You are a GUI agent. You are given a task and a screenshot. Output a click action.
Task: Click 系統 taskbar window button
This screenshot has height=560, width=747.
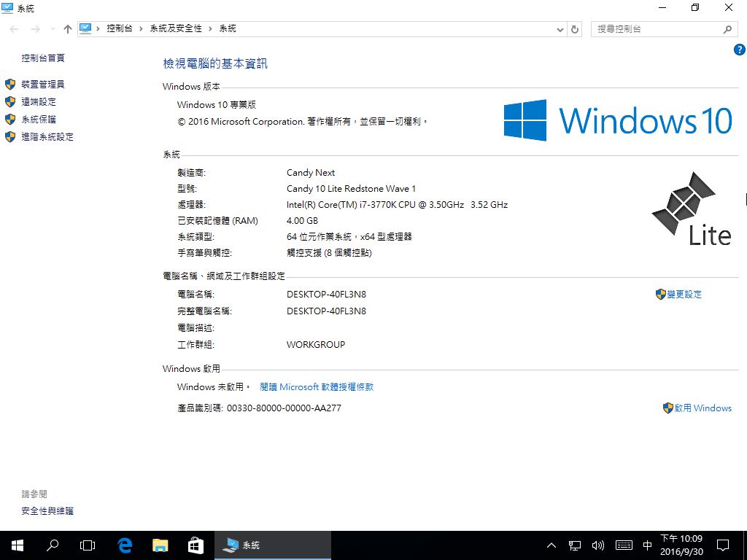click(273, 545)
